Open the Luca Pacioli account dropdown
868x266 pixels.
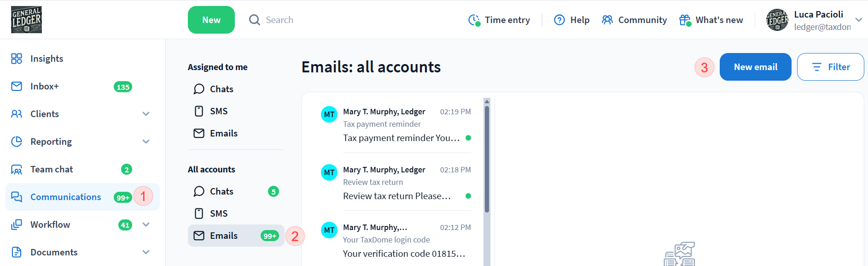click(858, 20)
